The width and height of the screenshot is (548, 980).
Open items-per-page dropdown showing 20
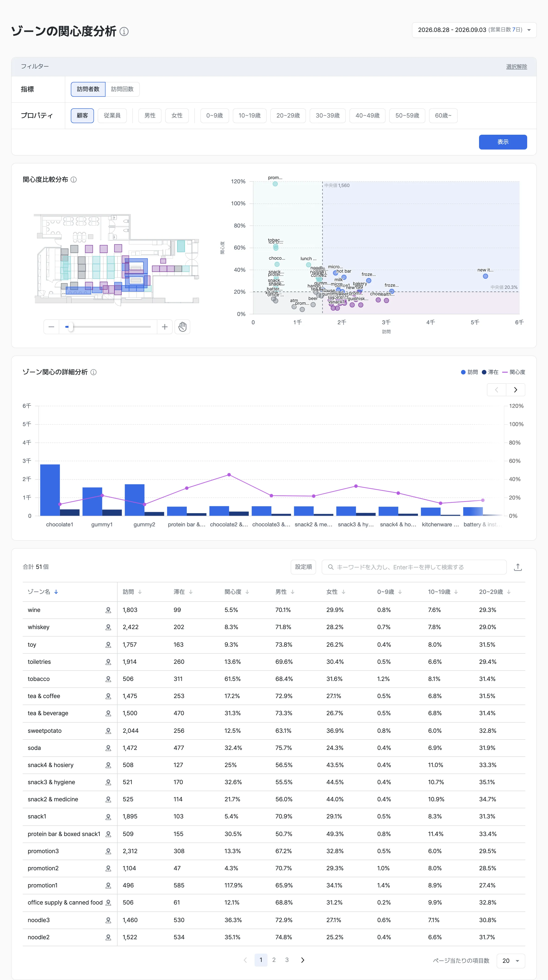coord(511,961)
